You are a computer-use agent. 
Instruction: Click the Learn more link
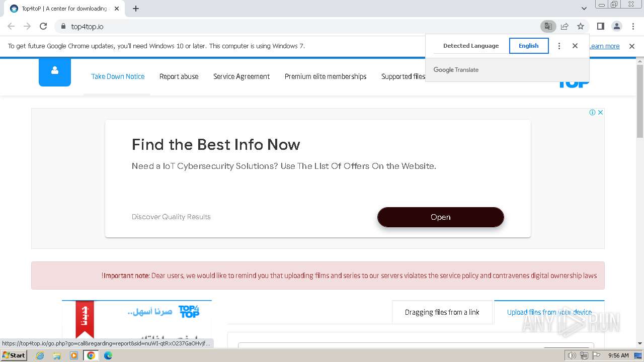tap(604, 46)
